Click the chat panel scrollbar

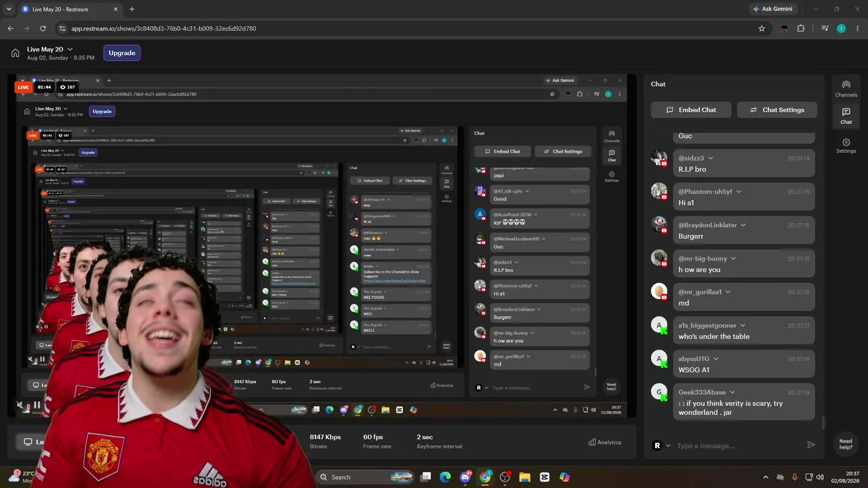[x=824, y=423]
